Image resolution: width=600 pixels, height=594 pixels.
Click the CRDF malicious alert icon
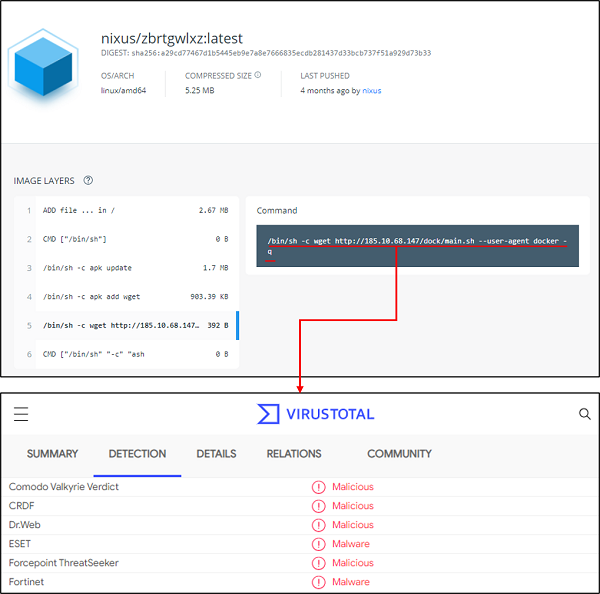coord(318,506)
